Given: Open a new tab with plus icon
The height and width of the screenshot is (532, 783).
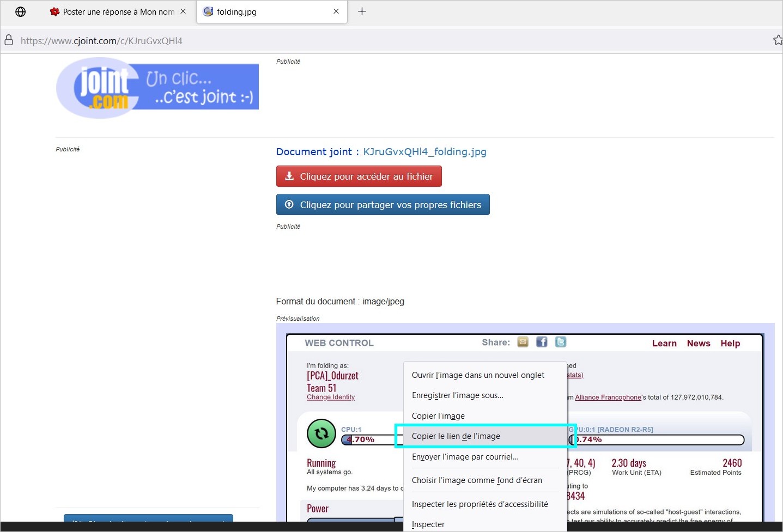Looking at the screenshot, I should point(362,11).
